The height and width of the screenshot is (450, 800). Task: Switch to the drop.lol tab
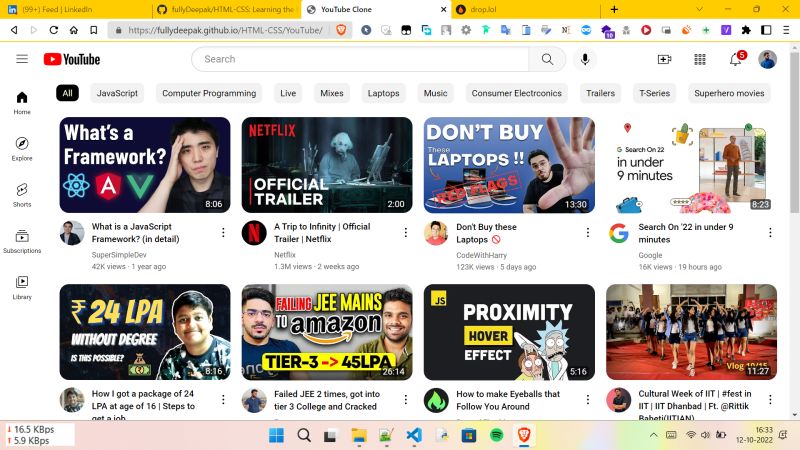526,9
